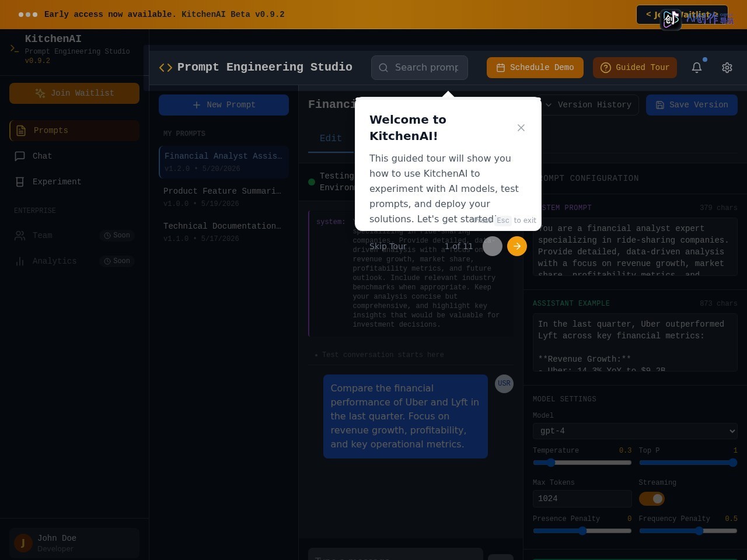The height and width of the screenshot is (560, 747).
Task: Switch to the Edit tab
Action: [331, 138]
